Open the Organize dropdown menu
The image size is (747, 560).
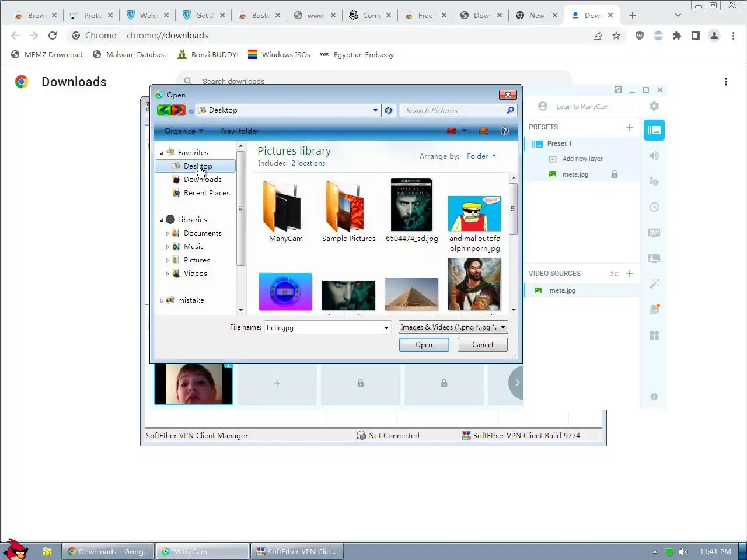pos(183,131)
